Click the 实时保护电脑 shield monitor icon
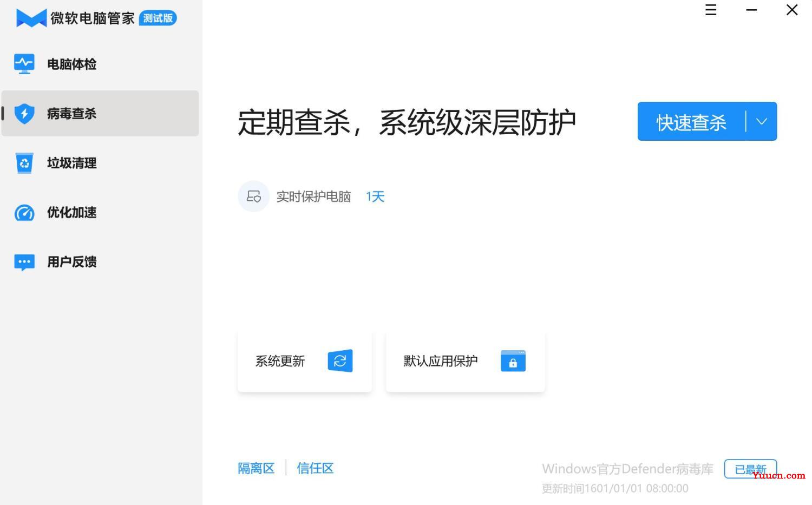This screenshot has width=812, height=505. [x=253, y=196]
